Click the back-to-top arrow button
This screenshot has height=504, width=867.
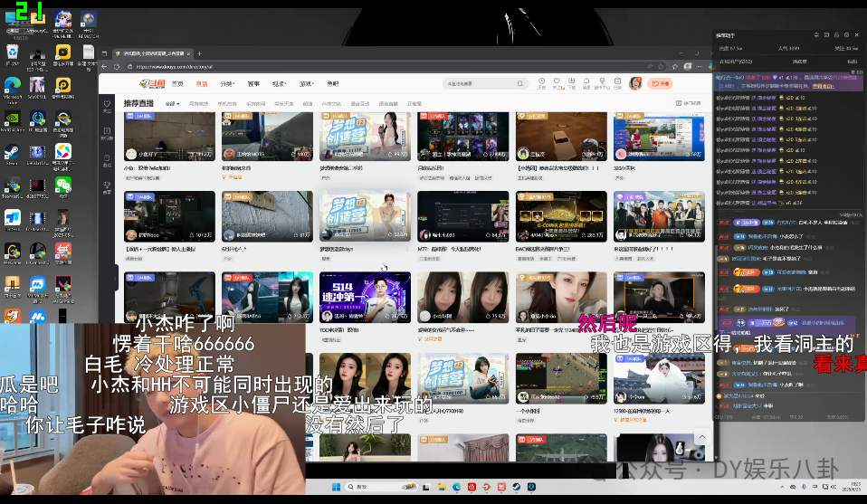pos(702,438)
